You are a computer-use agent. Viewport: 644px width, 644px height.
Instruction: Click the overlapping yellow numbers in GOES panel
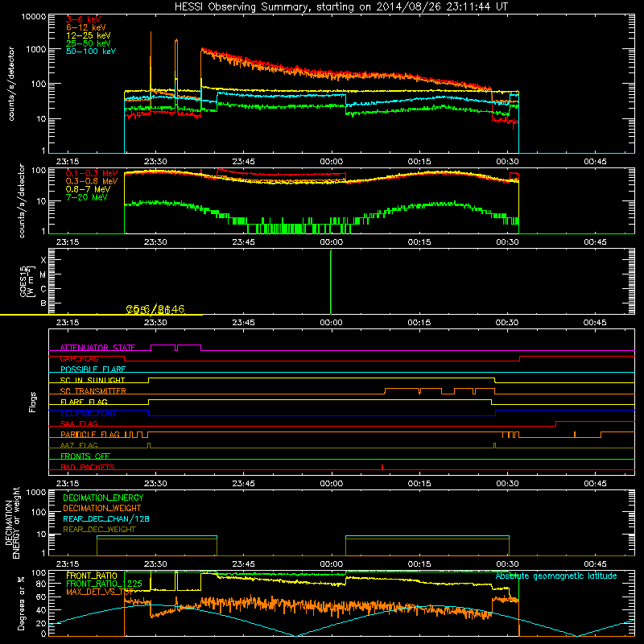[155, 309]
